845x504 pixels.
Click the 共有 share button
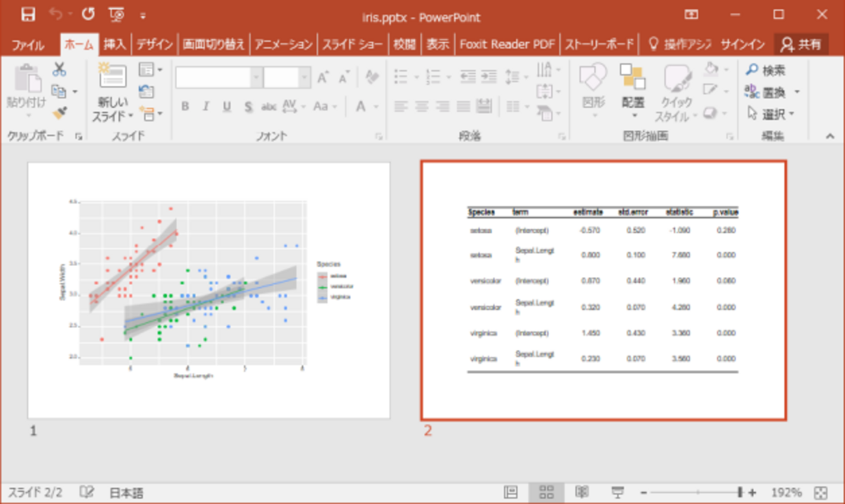pyautogui.click(x=801, y=44)
